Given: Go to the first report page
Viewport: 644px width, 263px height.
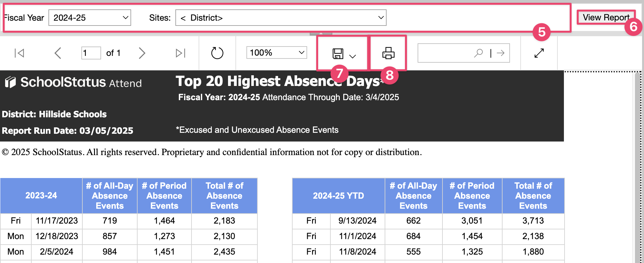Looking at the screenshot, I should 19,53.
